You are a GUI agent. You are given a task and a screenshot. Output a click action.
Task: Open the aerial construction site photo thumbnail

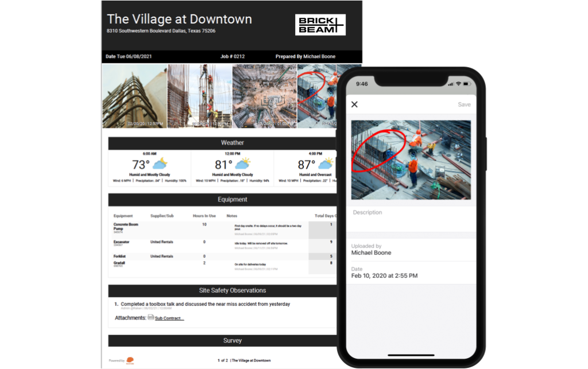[x=264, y=96]
